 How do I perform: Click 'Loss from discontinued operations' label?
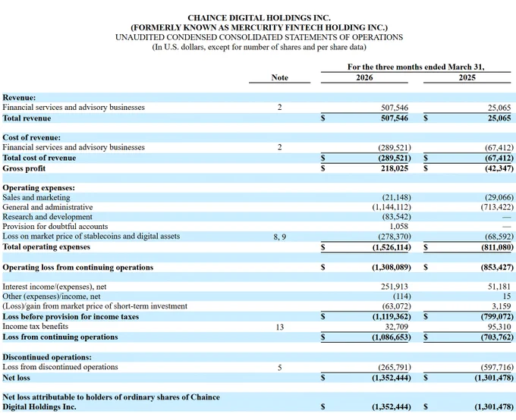(60, 367)
